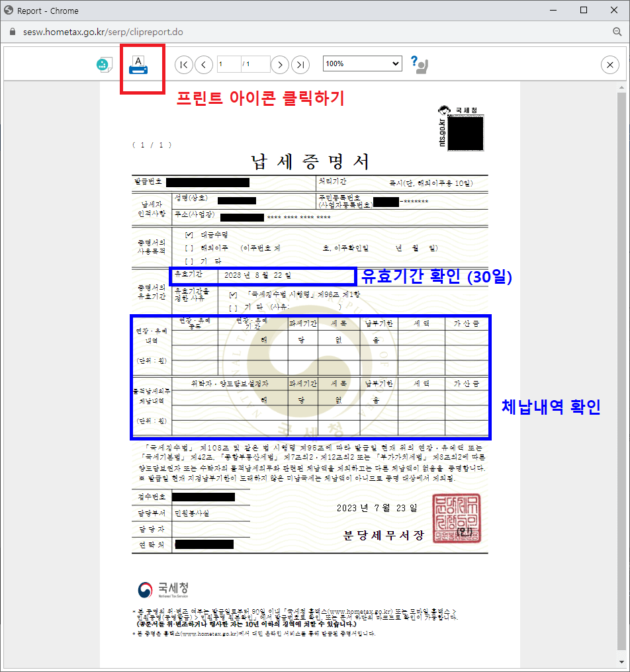This screenshot has height=672, width=630.
Task: Click the previous page arrow
Action: (204, 64)
